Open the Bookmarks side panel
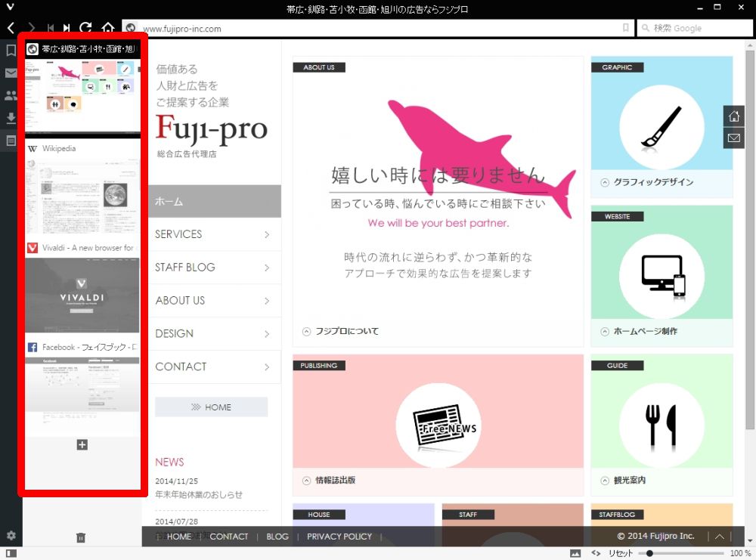Image resolution: width=756 pixels, height=560 pixels. [x=11, y=50]
